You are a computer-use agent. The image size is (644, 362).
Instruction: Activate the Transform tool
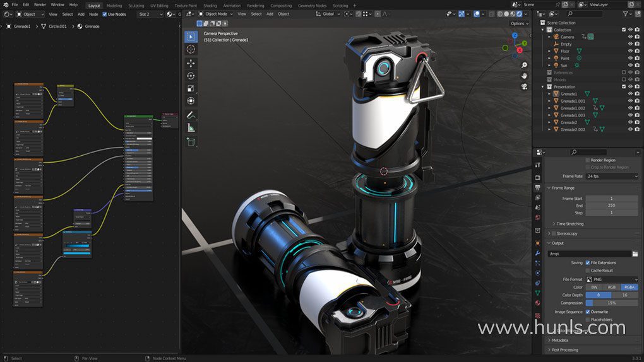coord(191,101)
